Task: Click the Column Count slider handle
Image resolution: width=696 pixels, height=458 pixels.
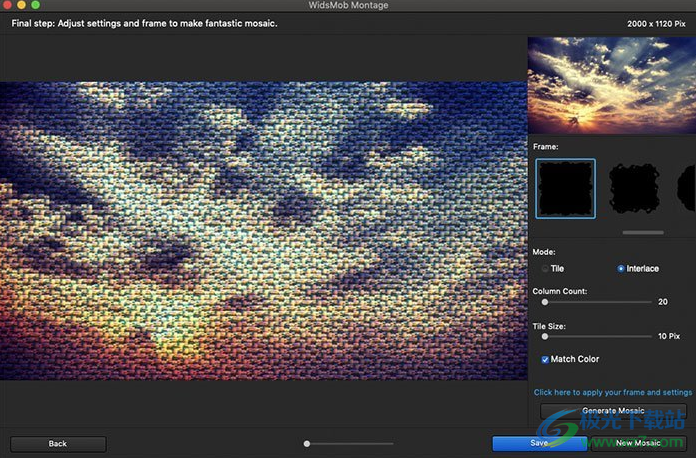Action: point(545,301)
